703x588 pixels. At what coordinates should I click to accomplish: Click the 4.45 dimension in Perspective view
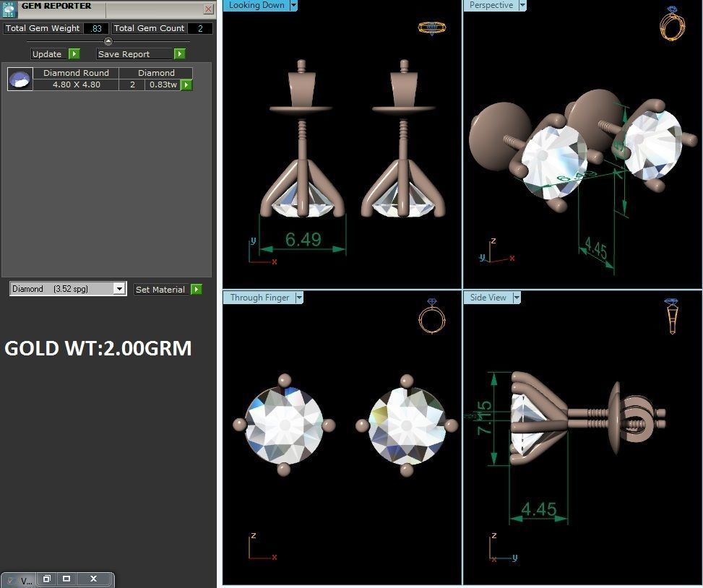tap(596, 248)
